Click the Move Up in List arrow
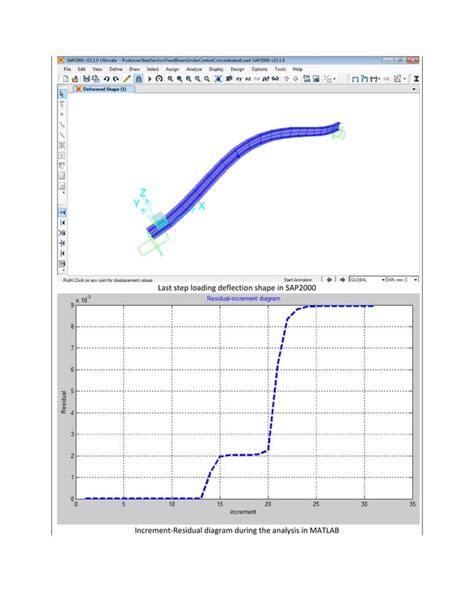The image size is (474, 613). 286,79
